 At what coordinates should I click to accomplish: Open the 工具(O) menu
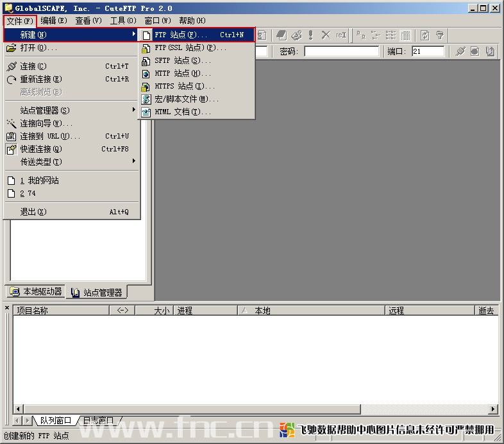tap(123, 21)
